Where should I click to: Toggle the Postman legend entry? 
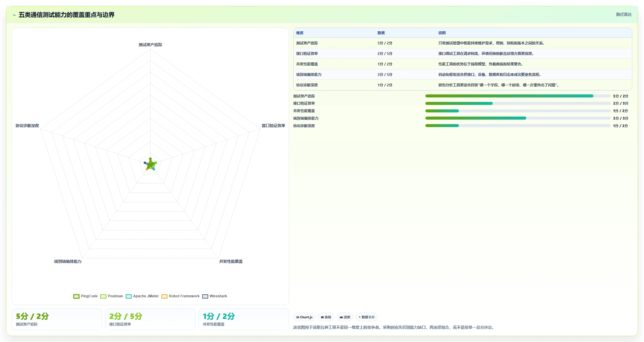click(112, 296)
